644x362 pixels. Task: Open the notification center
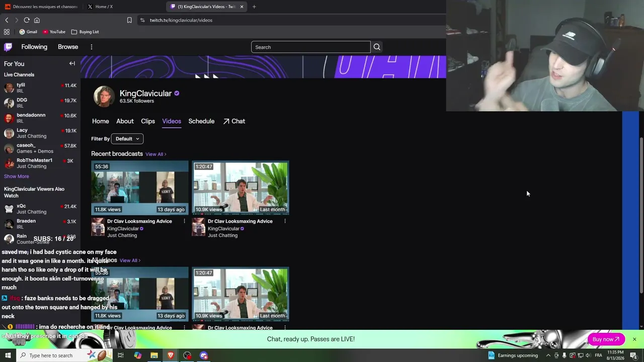coord(633,355)
